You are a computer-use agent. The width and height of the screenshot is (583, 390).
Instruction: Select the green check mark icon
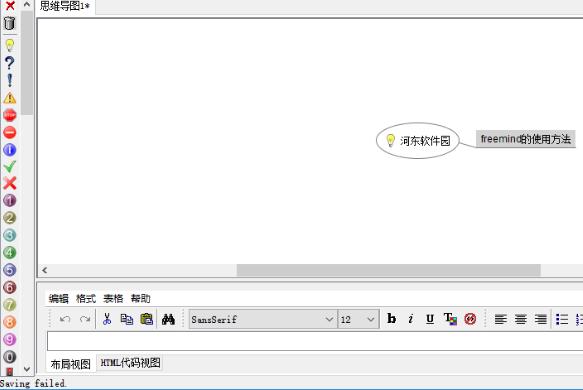10,167
